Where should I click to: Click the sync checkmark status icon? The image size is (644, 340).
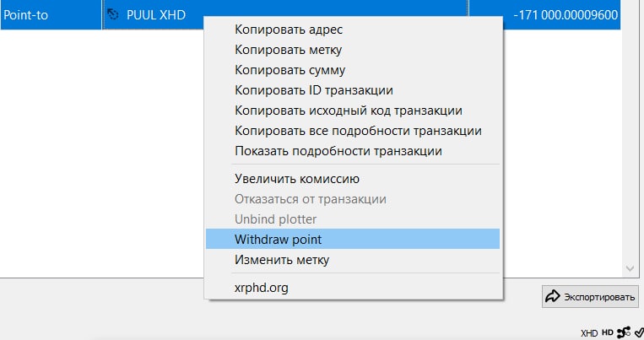tap(637, 332)
